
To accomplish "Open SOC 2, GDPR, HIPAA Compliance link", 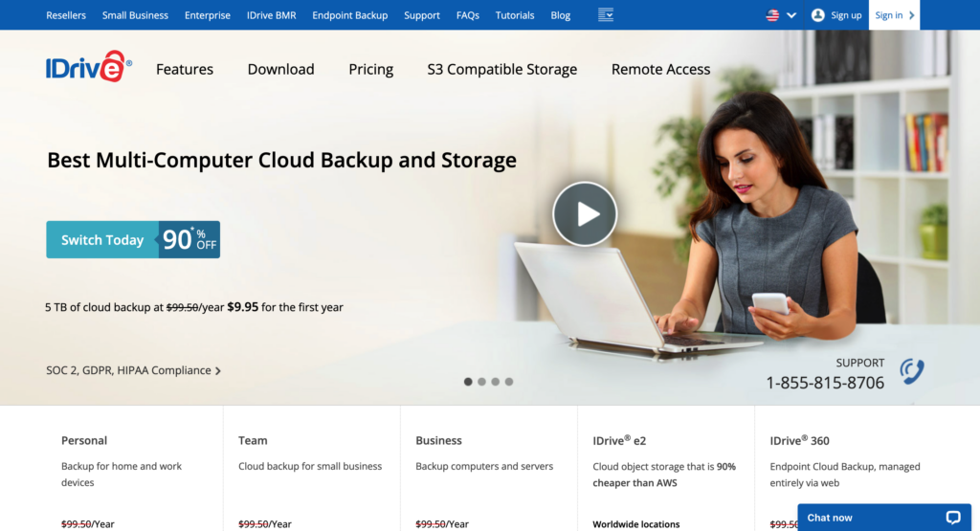I will 133,370.
